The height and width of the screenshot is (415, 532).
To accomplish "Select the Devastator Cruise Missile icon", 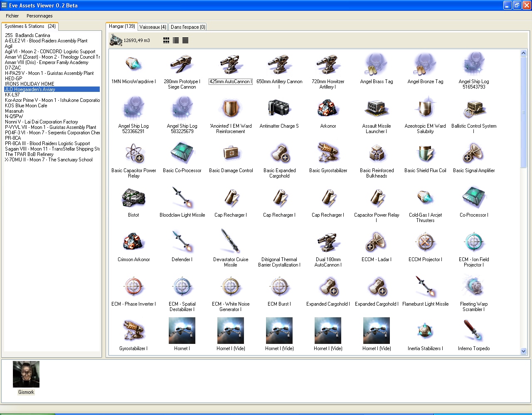I will (231, 242).
